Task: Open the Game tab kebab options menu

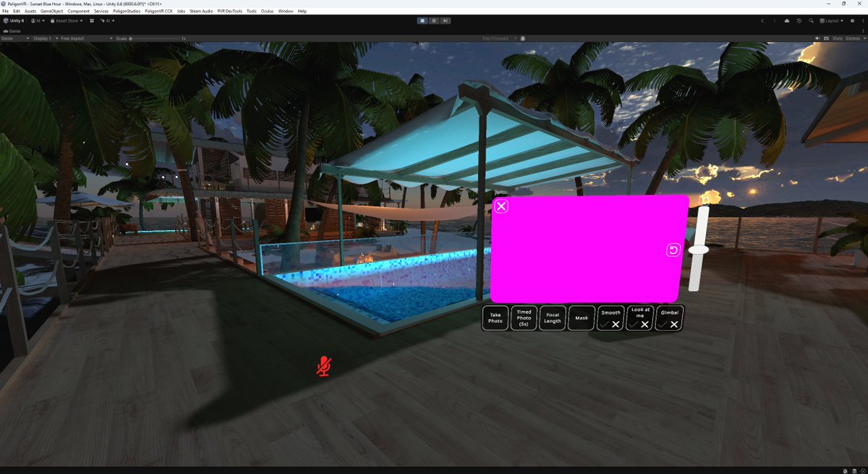Action: tap(863, 31)
